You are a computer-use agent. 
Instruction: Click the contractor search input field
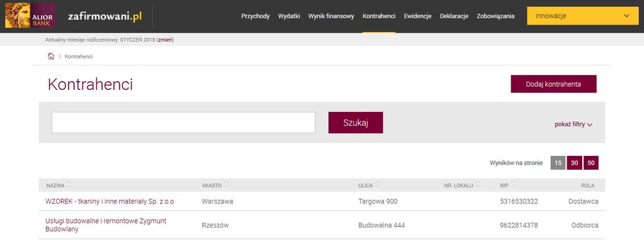(x=183, y=123)
